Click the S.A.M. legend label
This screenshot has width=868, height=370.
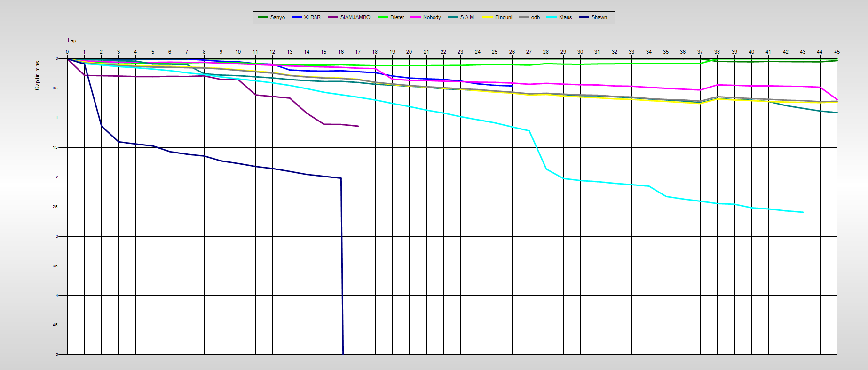click(467, 17)
